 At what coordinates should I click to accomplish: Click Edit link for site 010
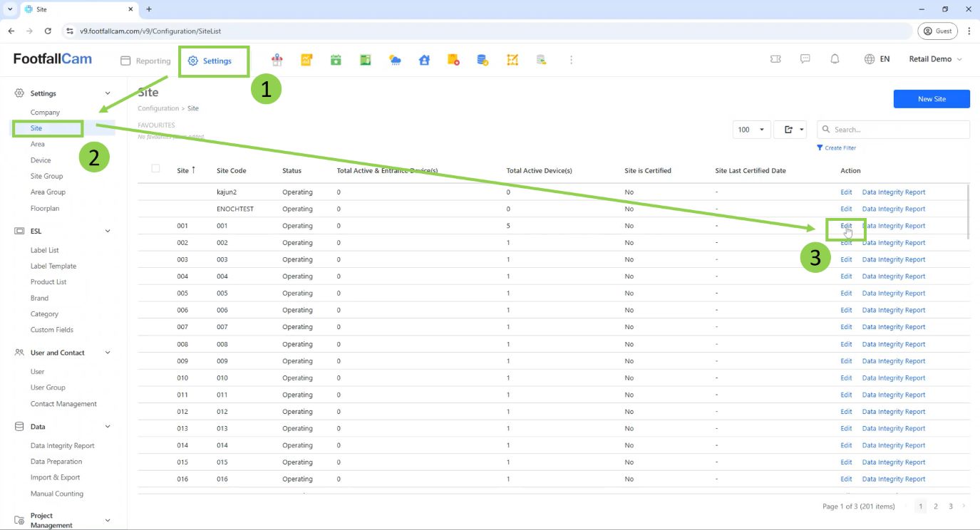click(846, 378)
